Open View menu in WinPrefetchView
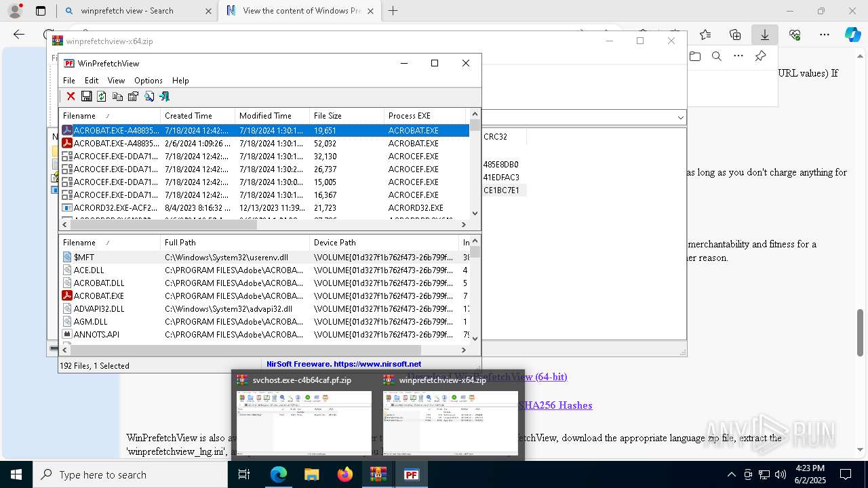This screenshot has height=488, width=868. [x=116, y=80]
